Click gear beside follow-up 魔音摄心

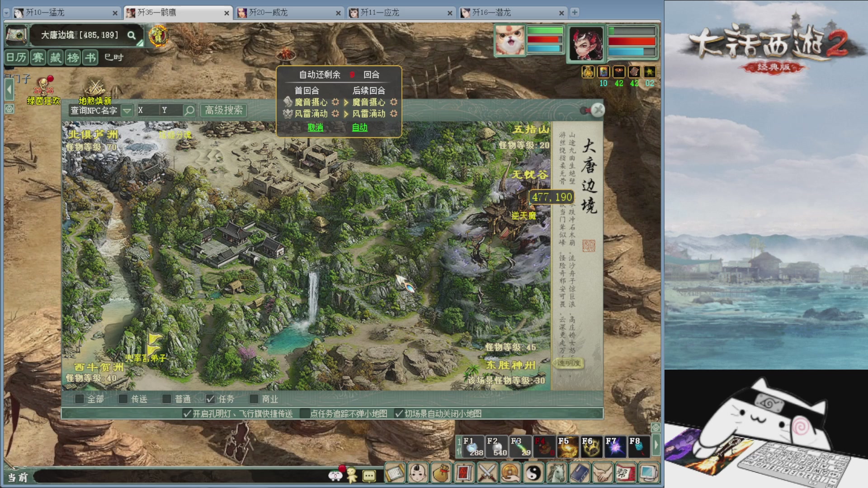pos(393,102)
